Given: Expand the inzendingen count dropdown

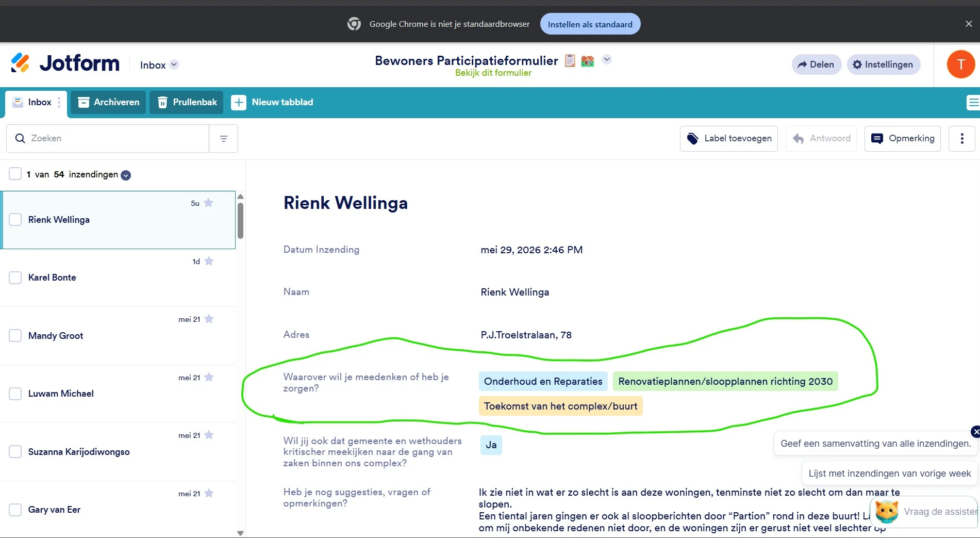Looking at the screenshot, I should tap(126, 175).
